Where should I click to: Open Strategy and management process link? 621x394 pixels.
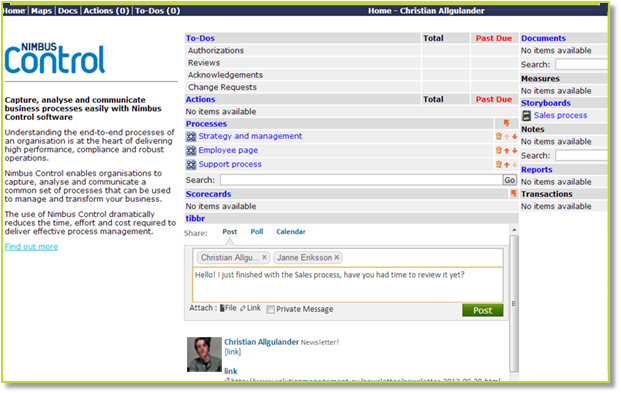pyautogui.click(x=250, y=136)
